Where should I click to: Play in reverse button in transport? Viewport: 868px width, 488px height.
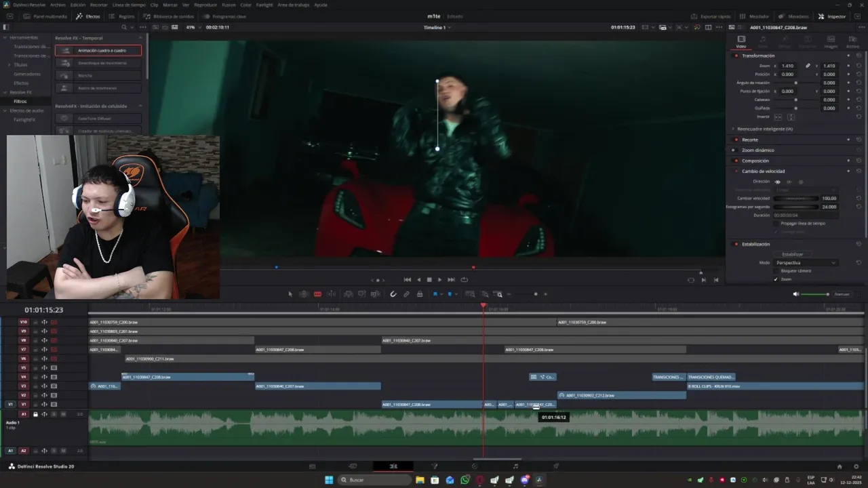pos(418,280)
